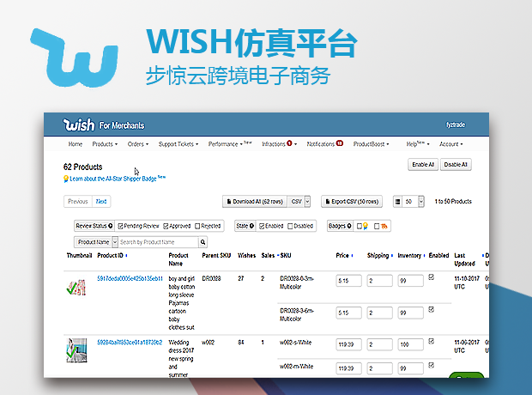The width and height of the screenshot is (532, 395).
Task: Toggle Enabled checkbox for w002-s-White
Action: [x=432, y=341]
